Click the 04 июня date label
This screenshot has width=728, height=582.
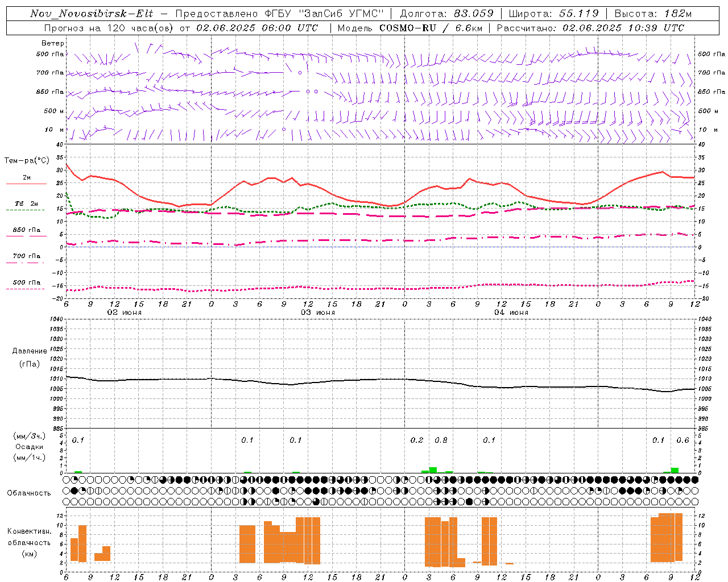(511, 313)
